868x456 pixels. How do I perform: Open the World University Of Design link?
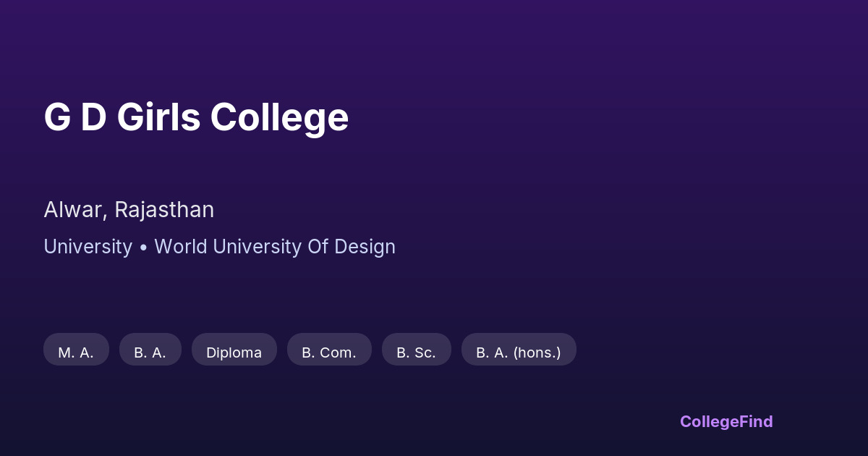coord(275,247)
